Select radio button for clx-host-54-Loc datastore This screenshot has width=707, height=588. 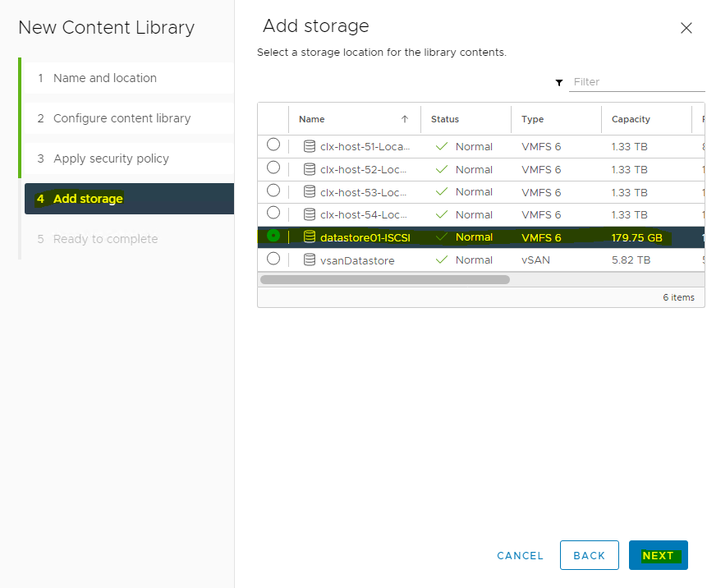point(273,213)
